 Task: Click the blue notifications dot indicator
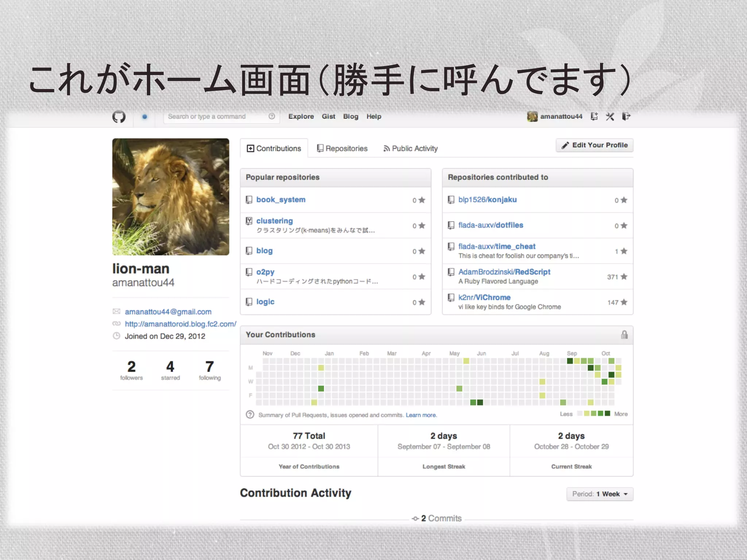(x=145, y=117)
